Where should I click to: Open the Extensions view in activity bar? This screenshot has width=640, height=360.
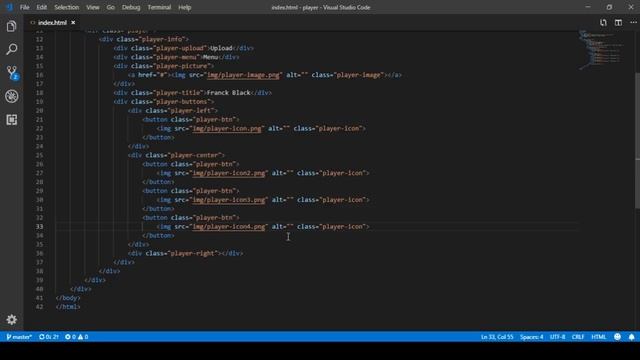coord(11,120)
